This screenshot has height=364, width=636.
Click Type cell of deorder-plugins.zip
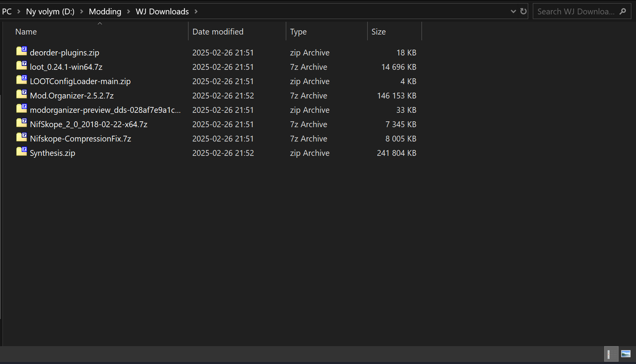310,53
